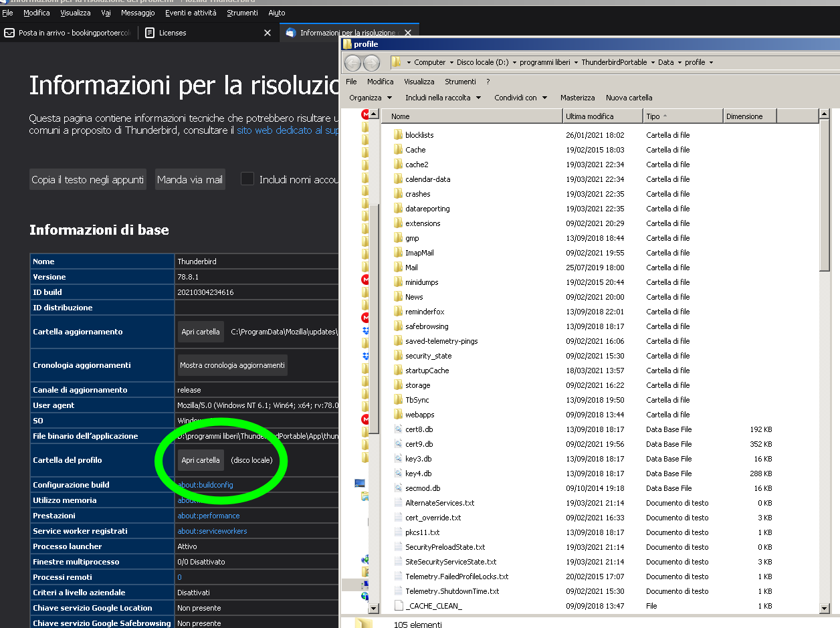
Task: Expand the breadcrumb arrow after Data
Action: tap(679, 62)
